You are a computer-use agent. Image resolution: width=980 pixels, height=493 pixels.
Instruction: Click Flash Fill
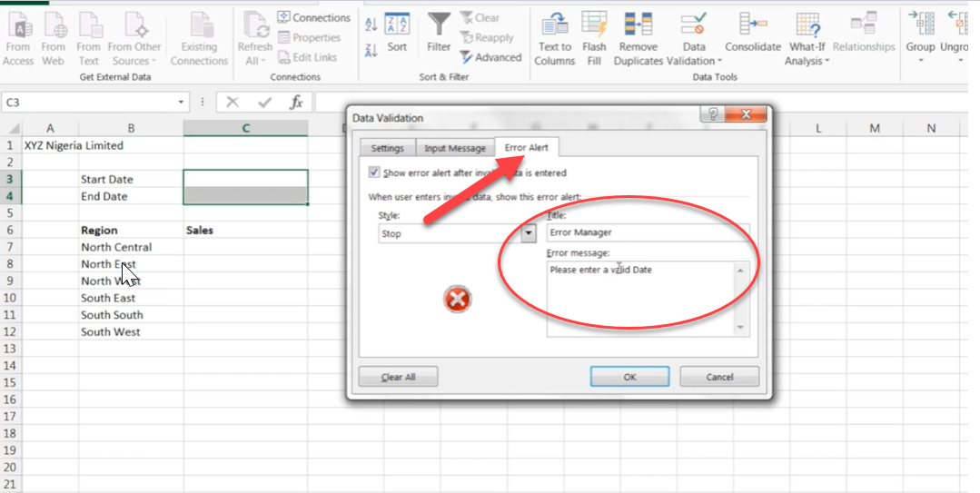pos(594,39)
